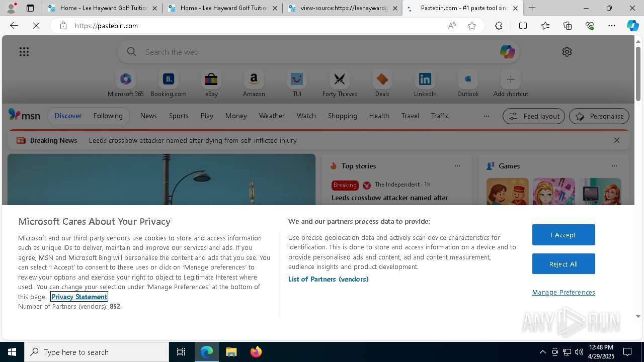
Task: Open Games card options menu
Action: click(x=614, y=166)
